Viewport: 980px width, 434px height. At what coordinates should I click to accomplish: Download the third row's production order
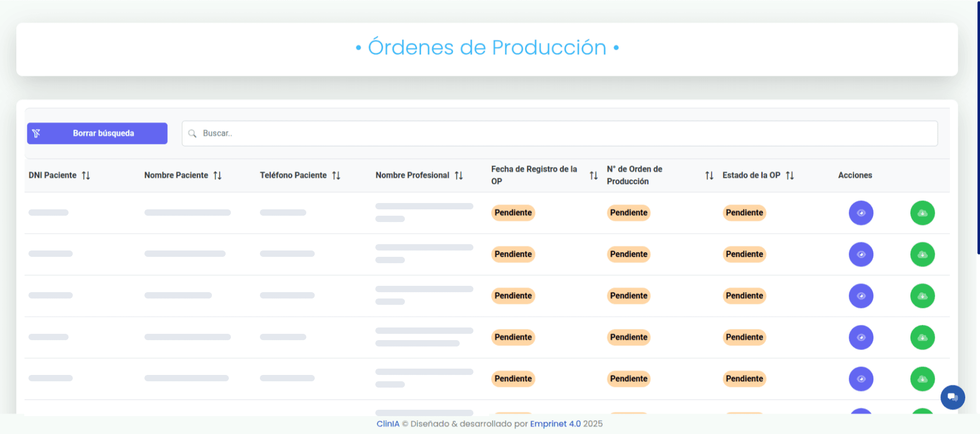pos(923,296)
